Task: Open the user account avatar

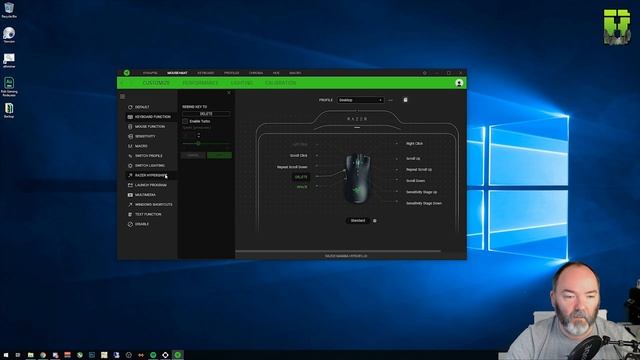Action: tap(459, 83)
